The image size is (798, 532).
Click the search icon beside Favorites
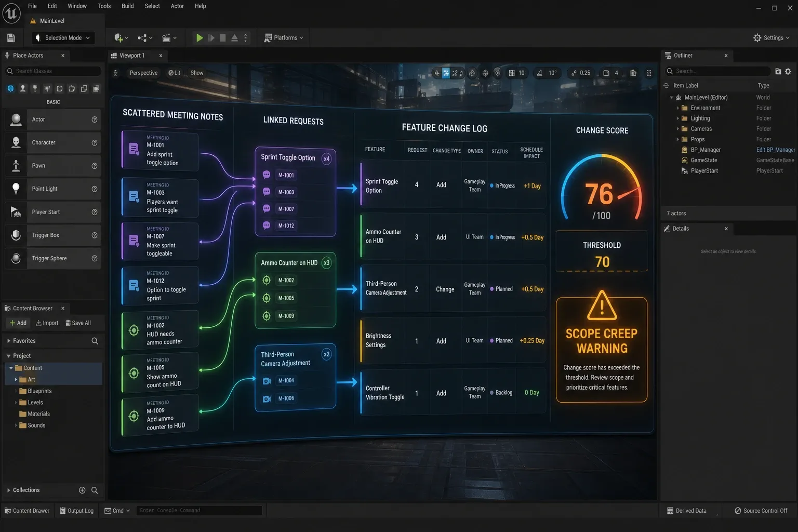coord(95,341)
